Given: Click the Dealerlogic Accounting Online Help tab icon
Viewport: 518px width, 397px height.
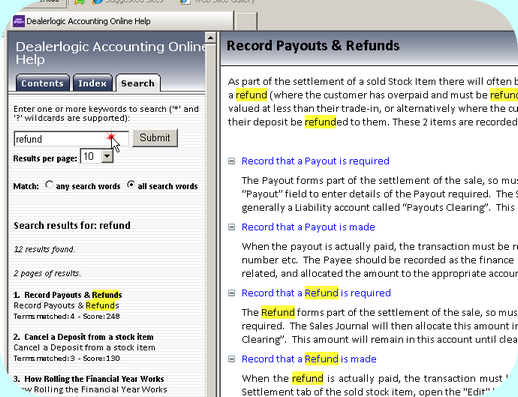Looking at the screenshot, I should click(19, 21).
